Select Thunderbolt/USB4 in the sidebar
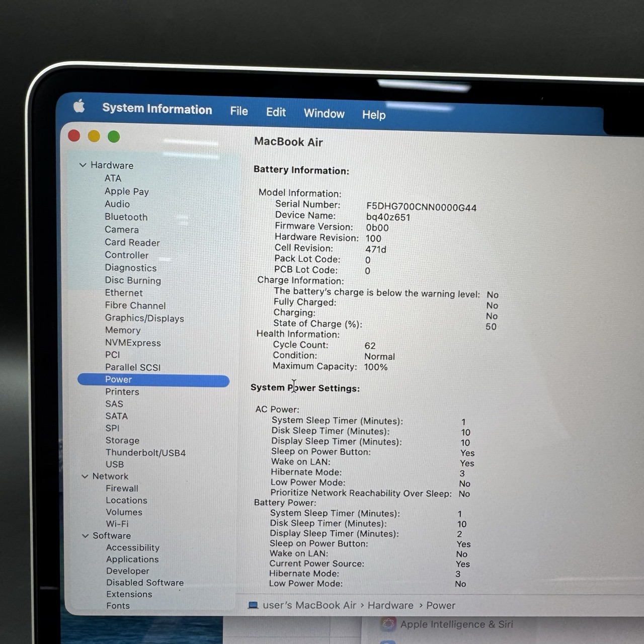The image size is (644, 644). pos(145,453)
